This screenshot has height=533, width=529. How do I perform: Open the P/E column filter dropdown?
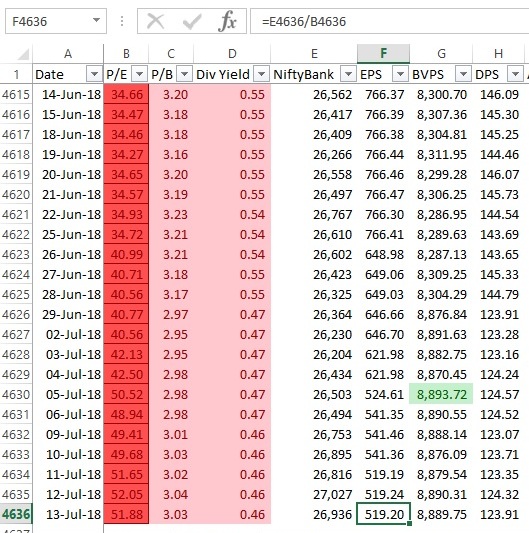tap(139, 74)
